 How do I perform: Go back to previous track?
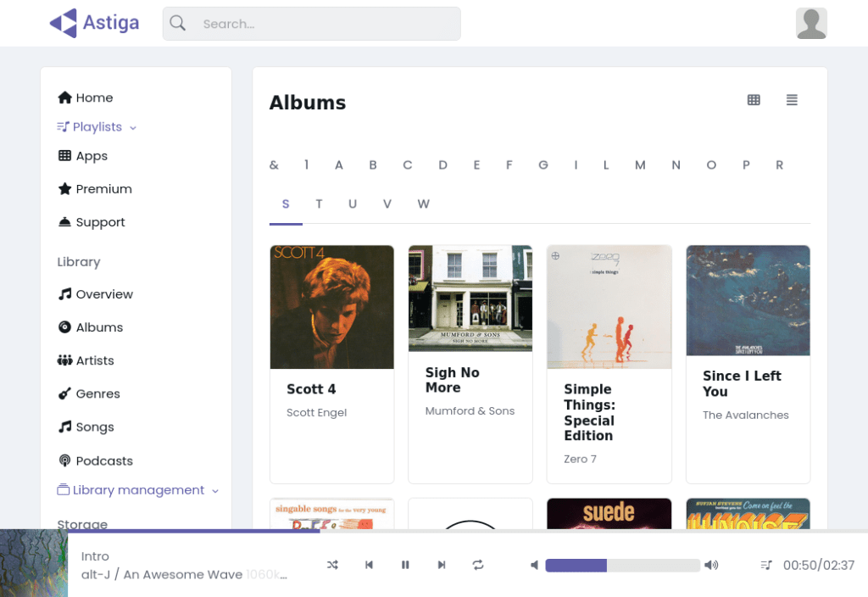[x=369, y=565]
